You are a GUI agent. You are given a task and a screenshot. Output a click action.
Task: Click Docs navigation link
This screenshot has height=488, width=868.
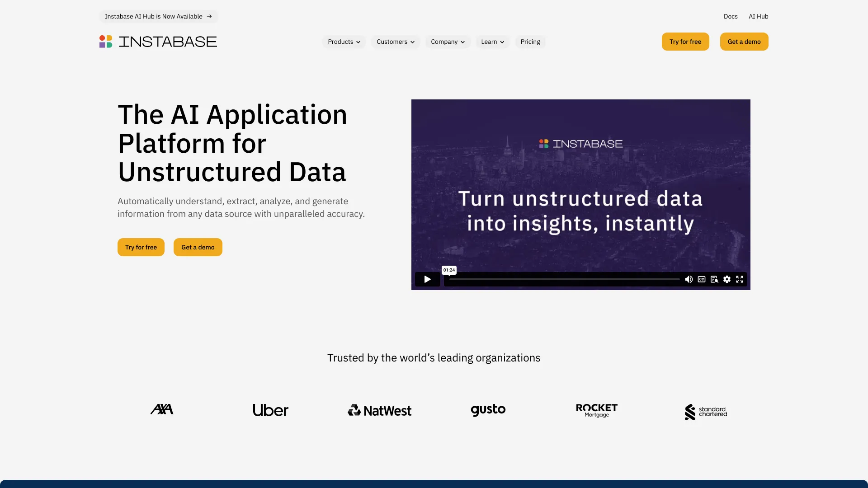(730, 16)
